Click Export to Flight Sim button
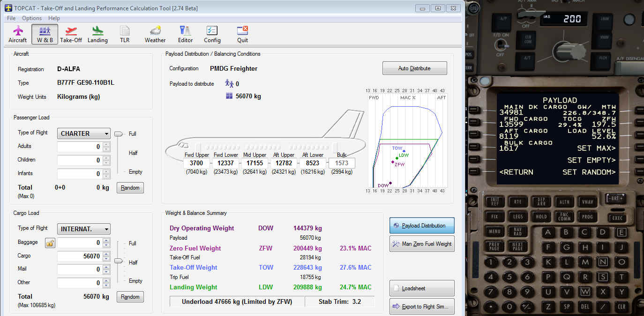Viewport: 644px width, 316px height. pyautogui.click(x=422, y=307)
